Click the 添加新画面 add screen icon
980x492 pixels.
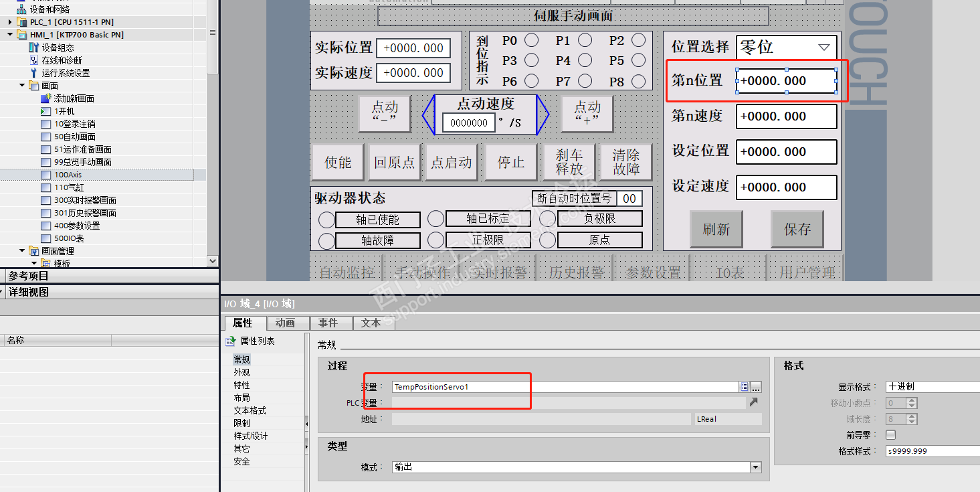click(x=45, y=98)
